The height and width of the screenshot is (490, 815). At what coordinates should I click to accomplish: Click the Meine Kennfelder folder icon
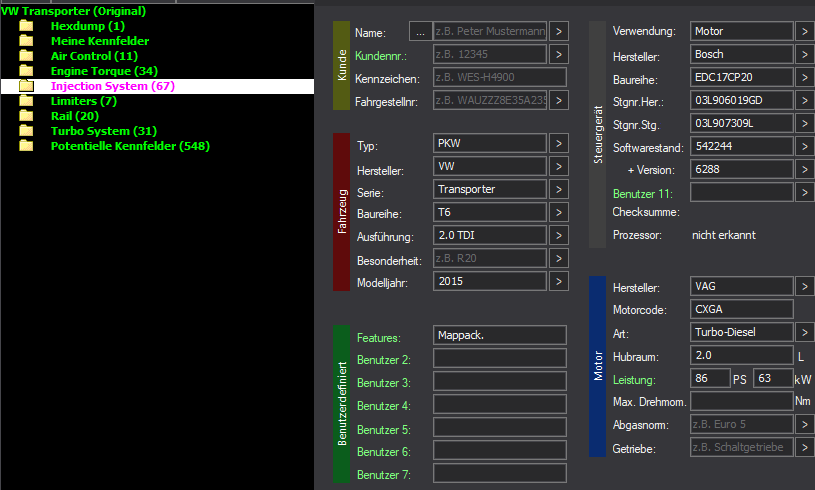click(26, 41)
